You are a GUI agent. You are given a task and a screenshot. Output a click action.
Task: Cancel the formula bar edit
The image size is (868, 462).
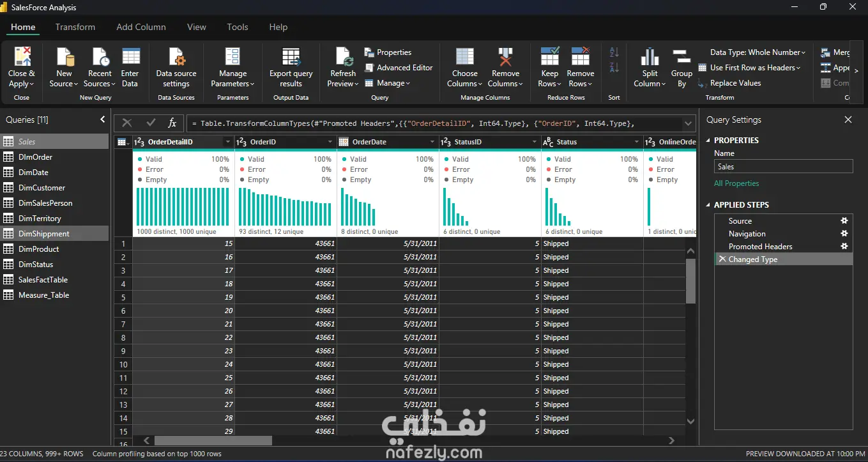coord(127,123)
